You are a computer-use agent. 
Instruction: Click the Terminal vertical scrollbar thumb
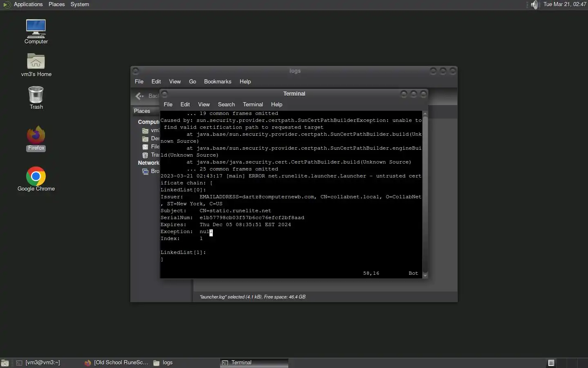(x=425, y=195)
